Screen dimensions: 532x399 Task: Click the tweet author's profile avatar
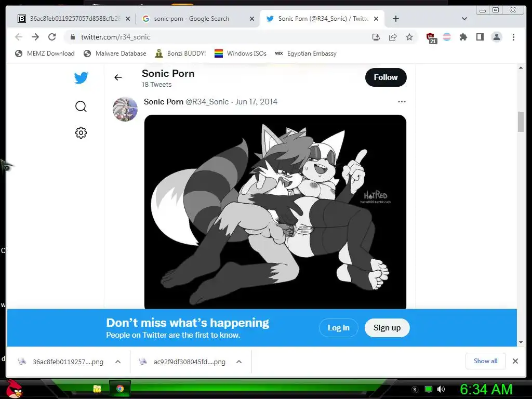(x=125, y=109)
